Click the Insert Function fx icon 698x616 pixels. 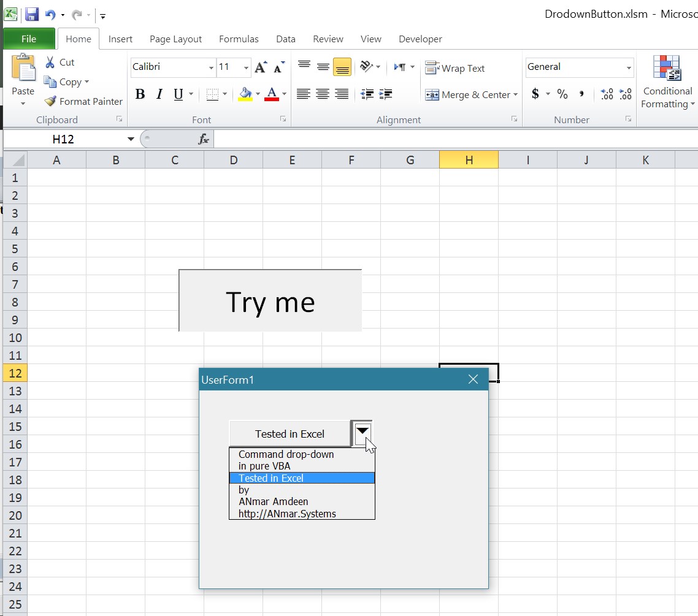click(204, 139)
